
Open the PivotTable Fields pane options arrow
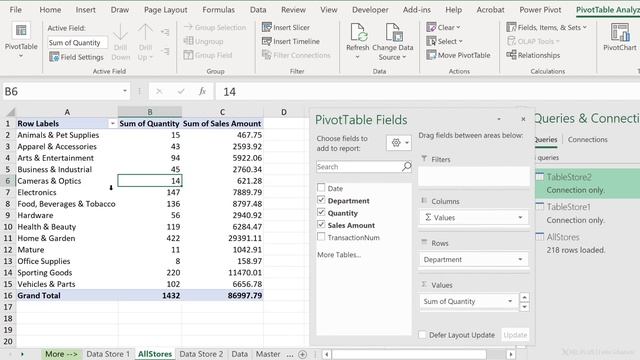[499, 119]
